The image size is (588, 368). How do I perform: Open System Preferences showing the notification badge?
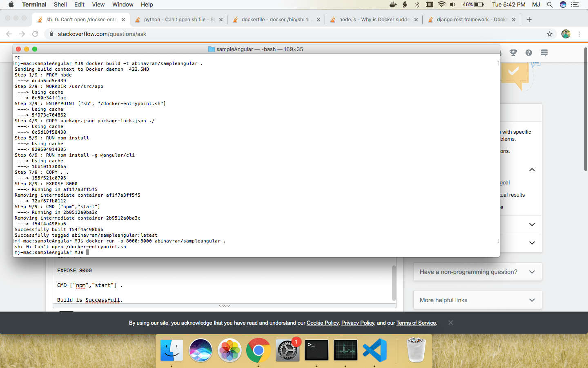pos(287,350)
